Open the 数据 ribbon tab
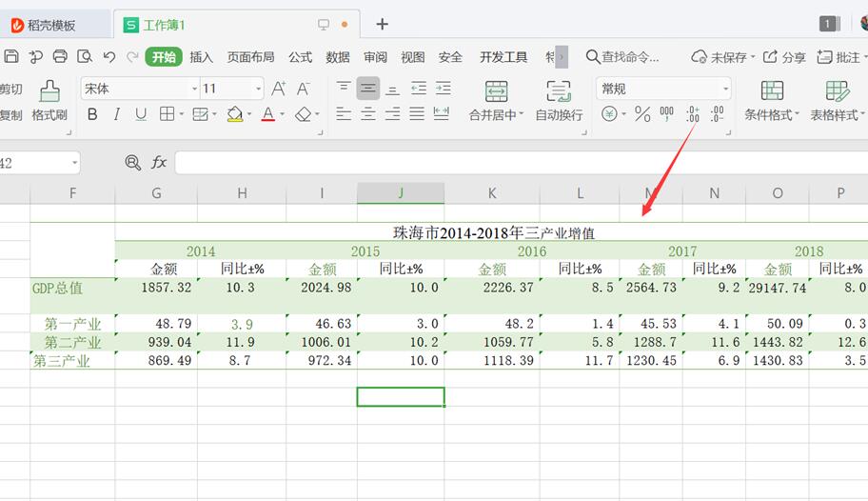The width and height of the screenshot is (868, 501). 338,57
